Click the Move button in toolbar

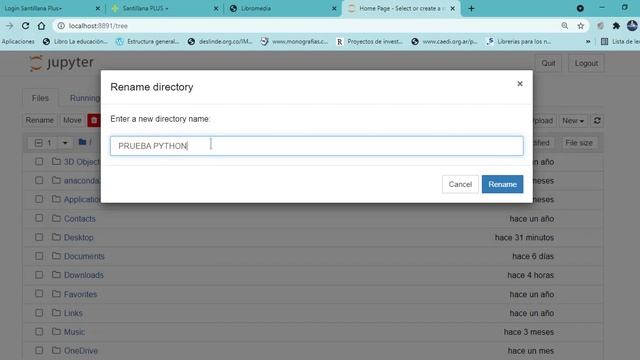72,120
